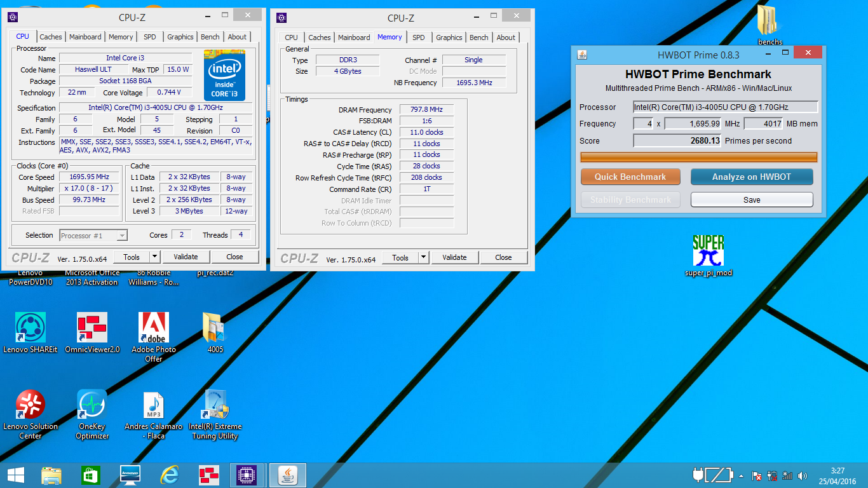Select the Adobe Photo Offer shortcut

coord(154,337)
